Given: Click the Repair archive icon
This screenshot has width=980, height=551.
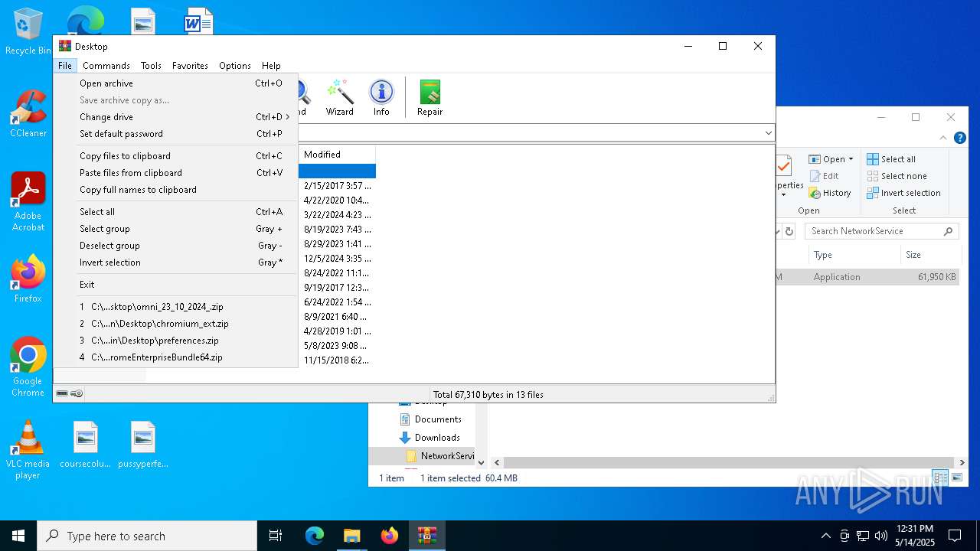Looking at the screenshot, I should (430, 97).
